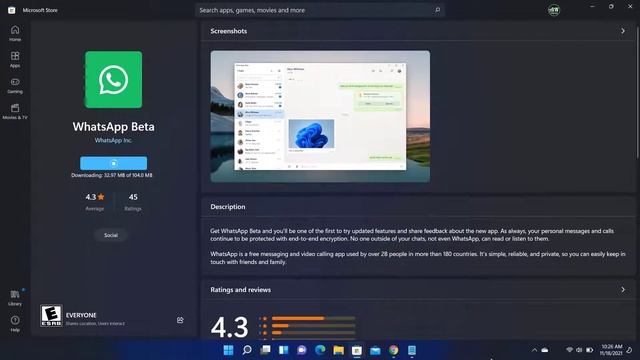Open Wi-Fi network tray icon
The height and width of the screenshot is (360, 640).
(x=569, y=350)
